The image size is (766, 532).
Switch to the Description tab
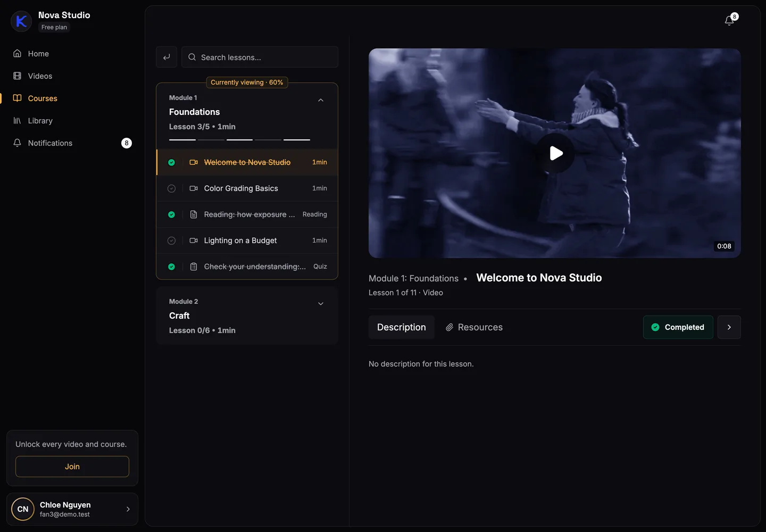(402, 327)
